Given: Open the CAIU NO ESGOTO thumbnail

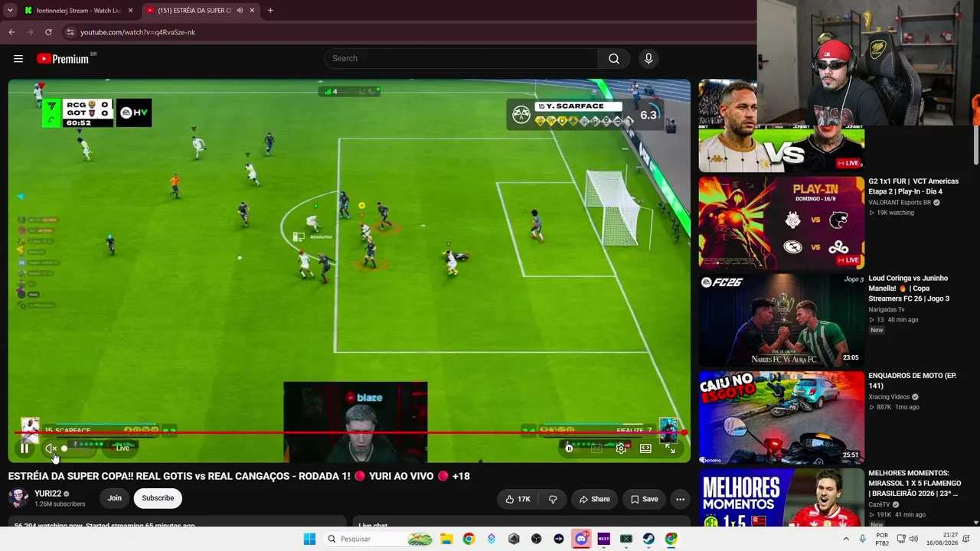Looking at the screenshot, I should [781, 417].
